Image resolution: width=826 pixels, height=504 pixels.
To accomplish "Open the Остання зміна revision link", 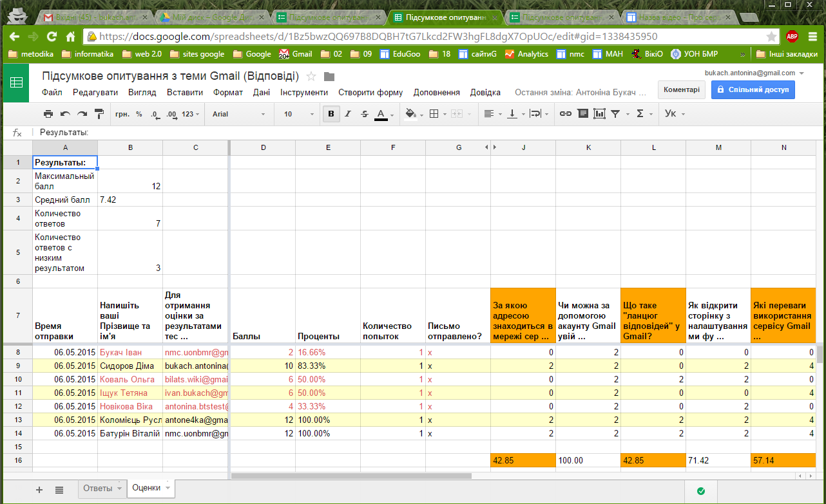I will coord(580,93).
